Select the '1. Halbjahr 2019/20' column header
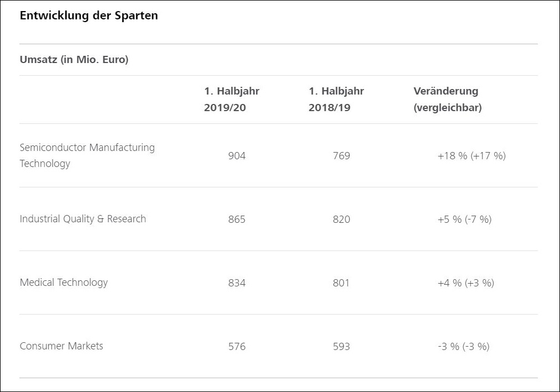560x392 pixels. click(231, 100)
